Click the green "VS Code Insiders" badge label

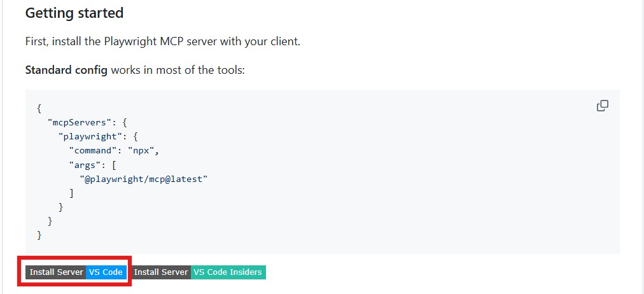227,272
